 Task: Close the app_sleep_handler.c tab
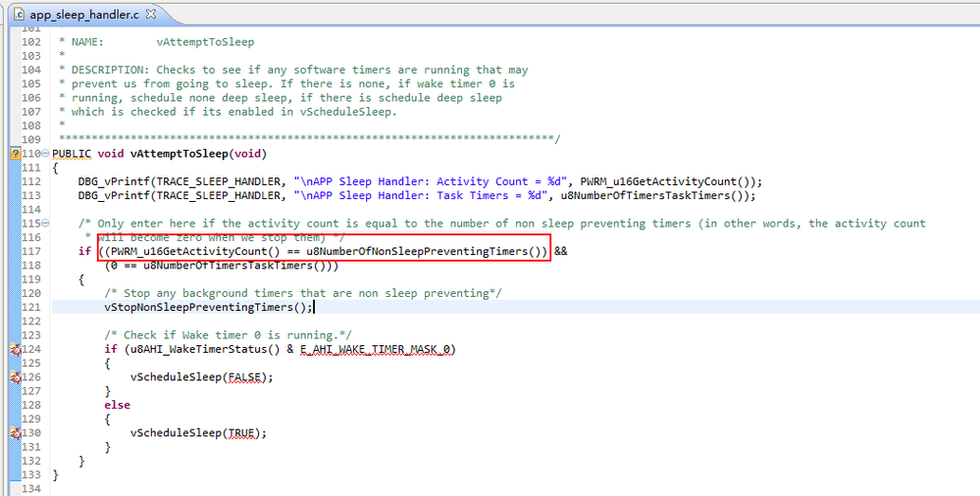[151, 14]
